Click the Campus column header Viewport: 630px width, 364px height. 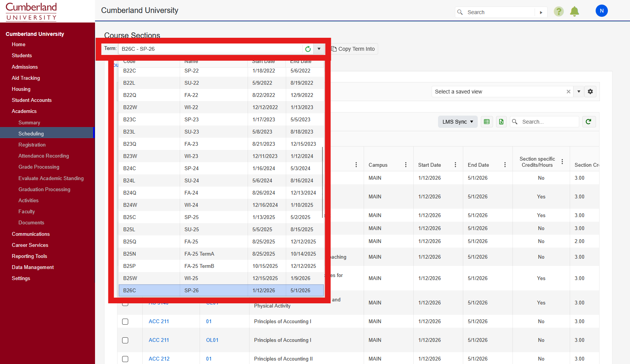coord(378,165)
